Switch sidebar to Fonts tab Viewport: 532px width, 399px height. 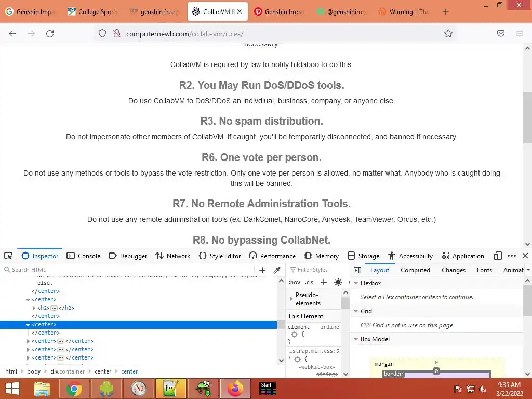pos(484,270)
